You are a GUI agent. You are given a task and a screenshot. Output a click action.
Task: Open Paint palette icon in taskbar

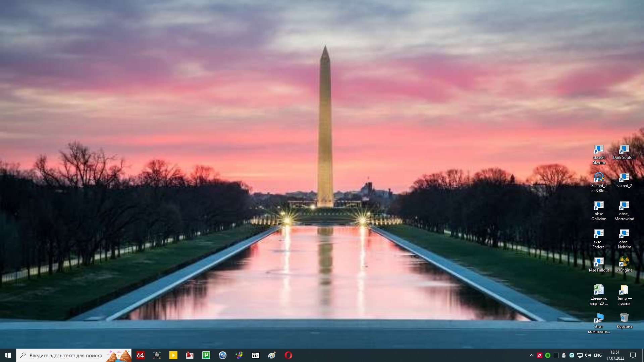[272, 355]
